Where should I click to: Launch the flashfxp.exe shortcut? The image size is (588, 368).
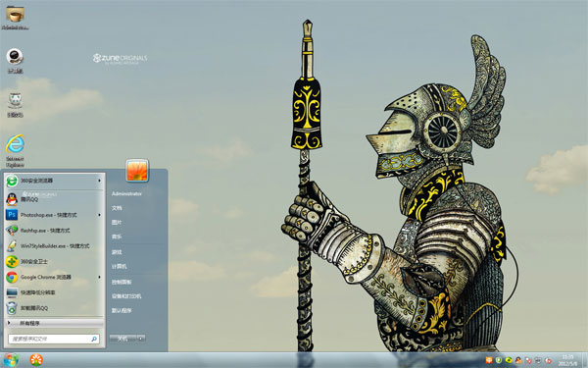pyautogui.click(x=54, y=231)
